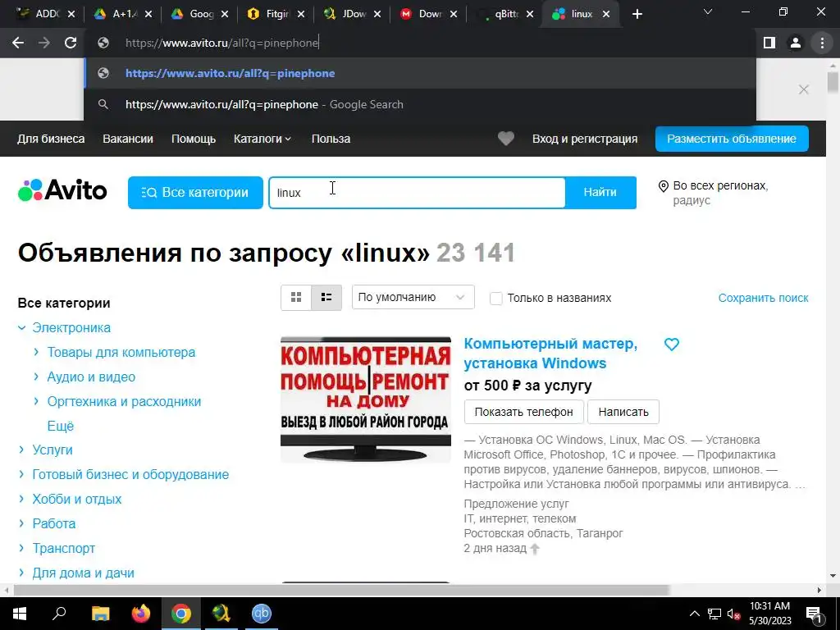
Task: Change location via Во всех регионах
Action: pos(720,186)
